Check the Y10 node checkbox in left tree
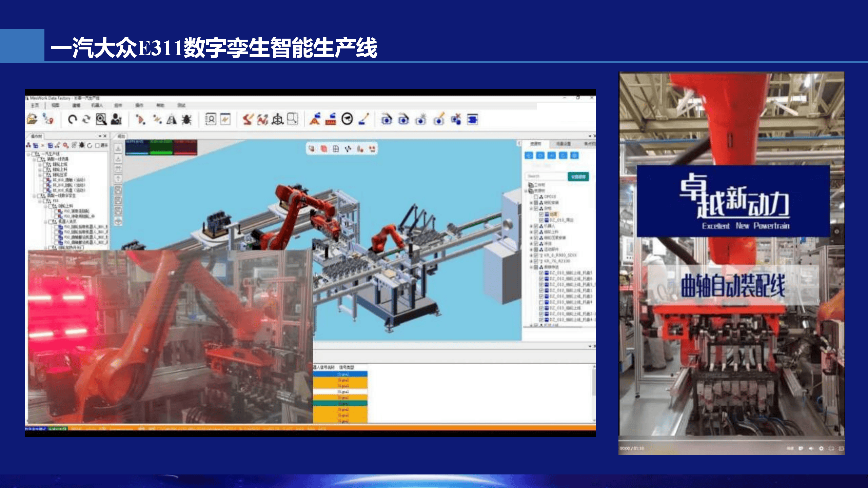This screenshot has height=488, width=868. (45, 201)
